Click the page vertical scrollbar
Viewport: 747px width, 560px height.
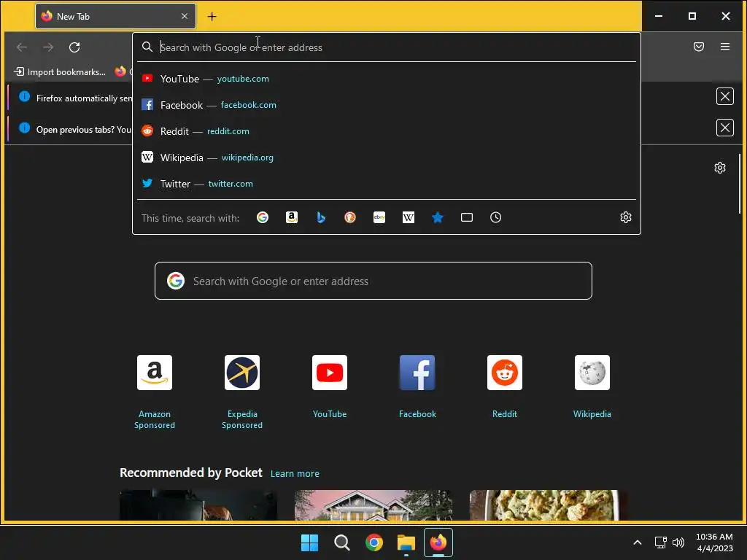(x=740, y=184)
